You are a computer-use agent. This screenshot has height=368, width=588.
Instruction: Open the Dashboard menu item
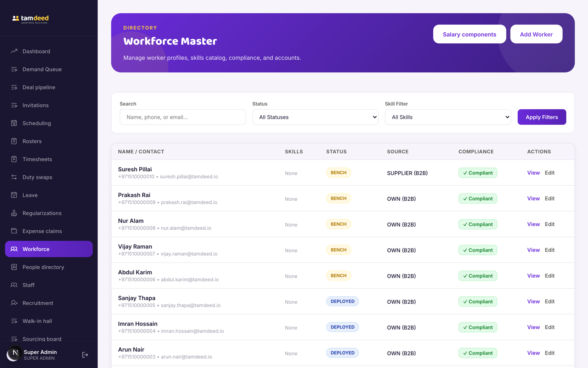pyautogui.click(x=49, y=51)
